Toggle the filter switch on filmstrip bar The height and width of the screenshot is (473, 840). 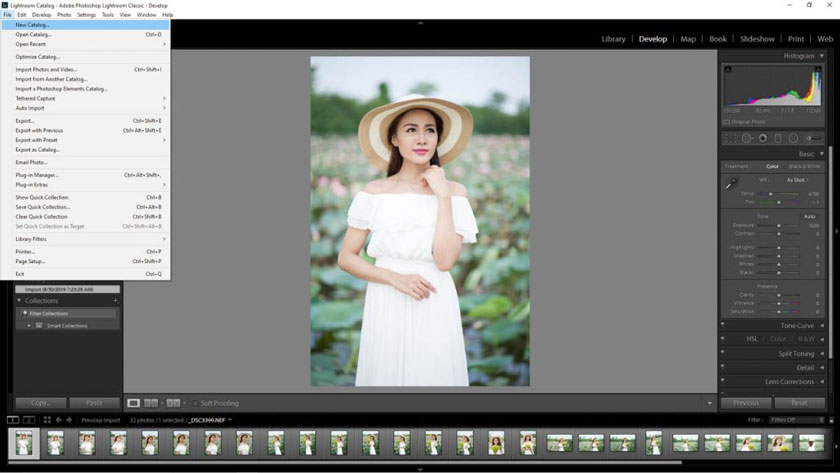pos(831,421)
